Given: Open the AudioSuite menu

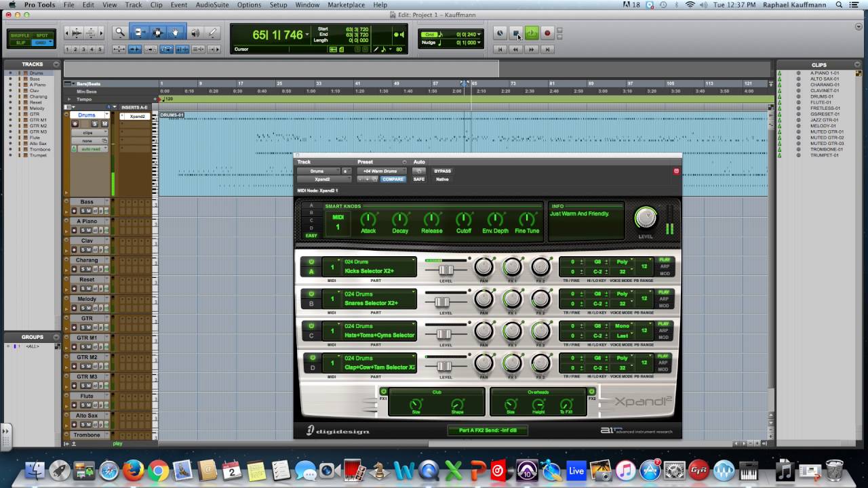Looking at the screenshot, I should (x=212, y=5).
